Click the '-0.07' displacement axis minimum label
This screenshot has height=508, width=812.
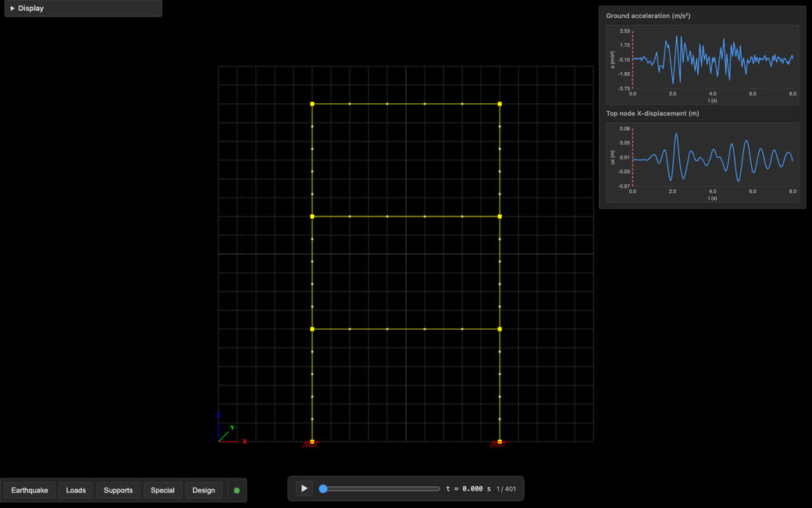click(x=624, y=186)
